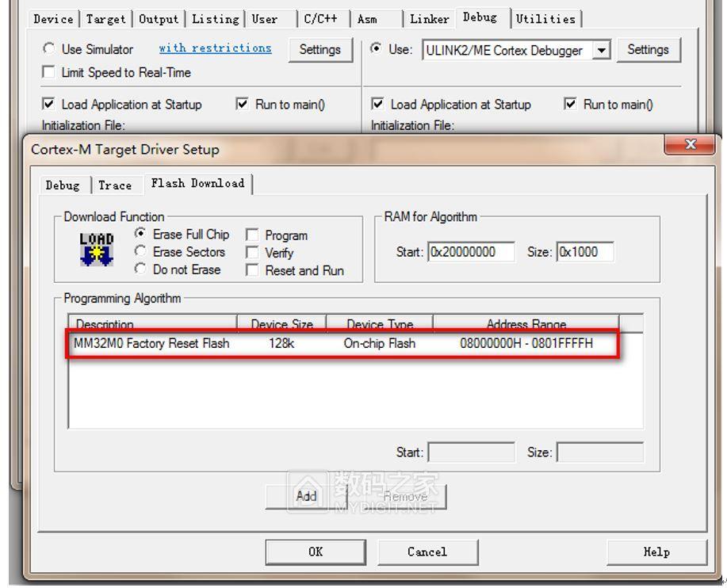Open ULINK2/ME Cortex Debugger dropdown

click(601, 50)
